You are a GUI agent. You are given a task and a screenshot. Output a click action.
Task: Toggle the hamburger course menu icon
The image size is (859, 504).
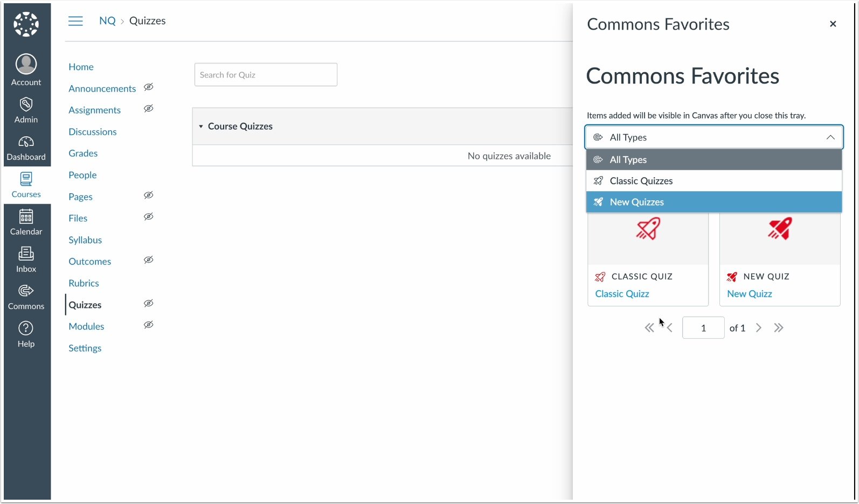75,21
